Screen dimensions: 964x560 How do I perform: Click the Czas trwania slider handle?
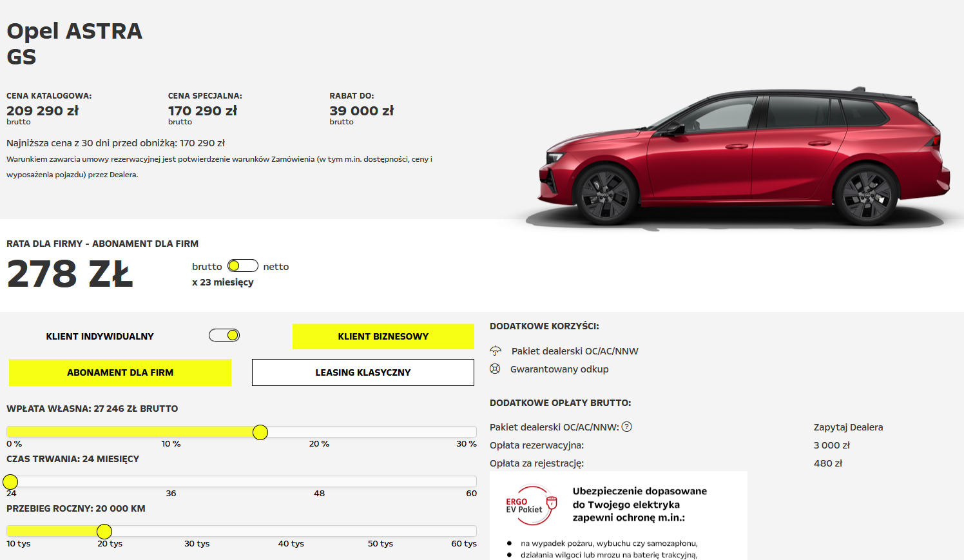pyautogui.click(x=10, y=482)
